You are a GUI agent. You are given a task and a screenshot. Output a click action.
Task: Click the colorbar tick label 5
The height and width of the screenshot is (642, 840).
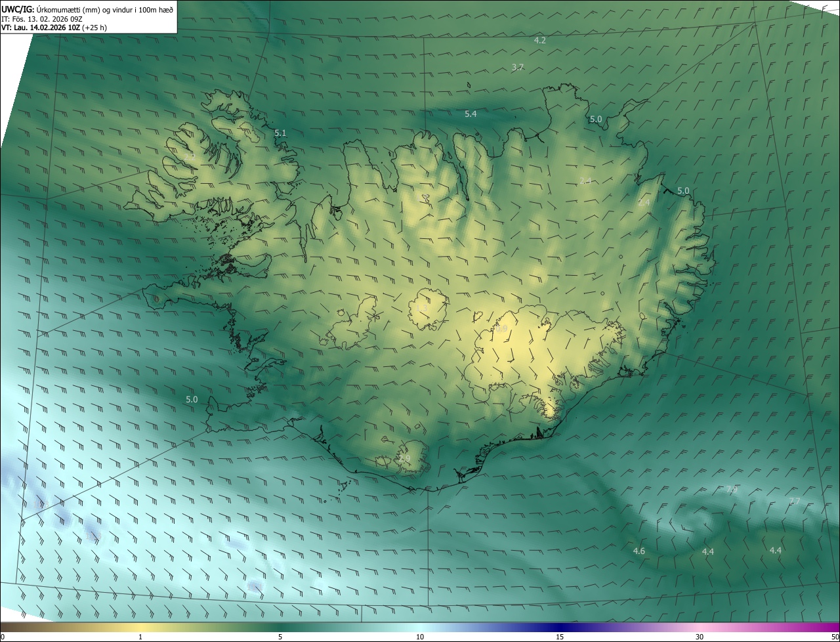tap(280, 637)
